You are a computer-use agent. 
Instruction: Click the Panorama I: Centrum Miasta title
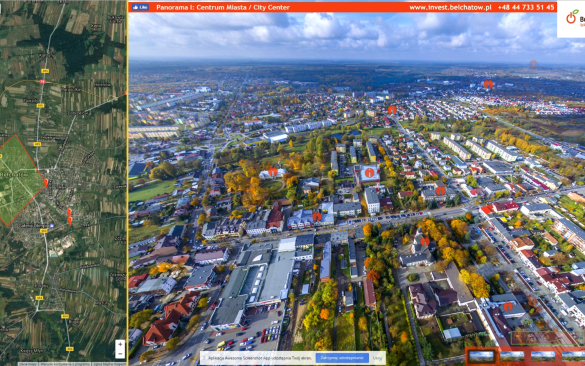coord(223,7)
